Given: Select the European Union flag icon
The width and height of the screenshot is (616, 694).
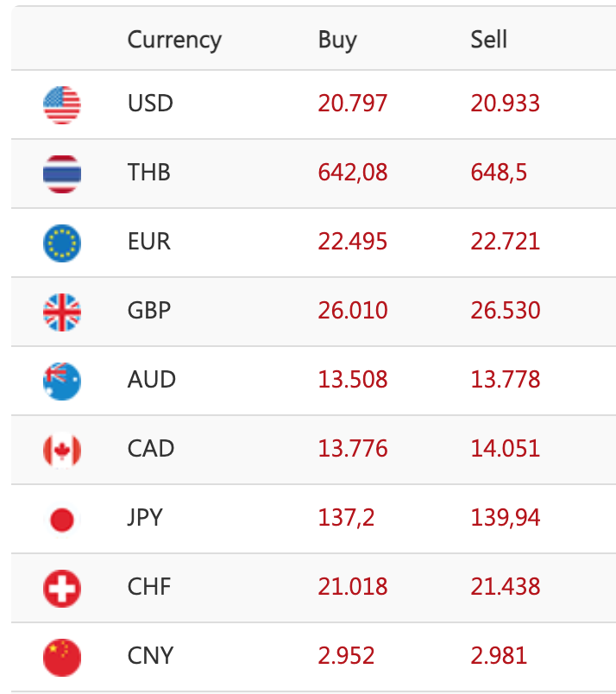Looking at the screenshot, I should click(62, 243).
